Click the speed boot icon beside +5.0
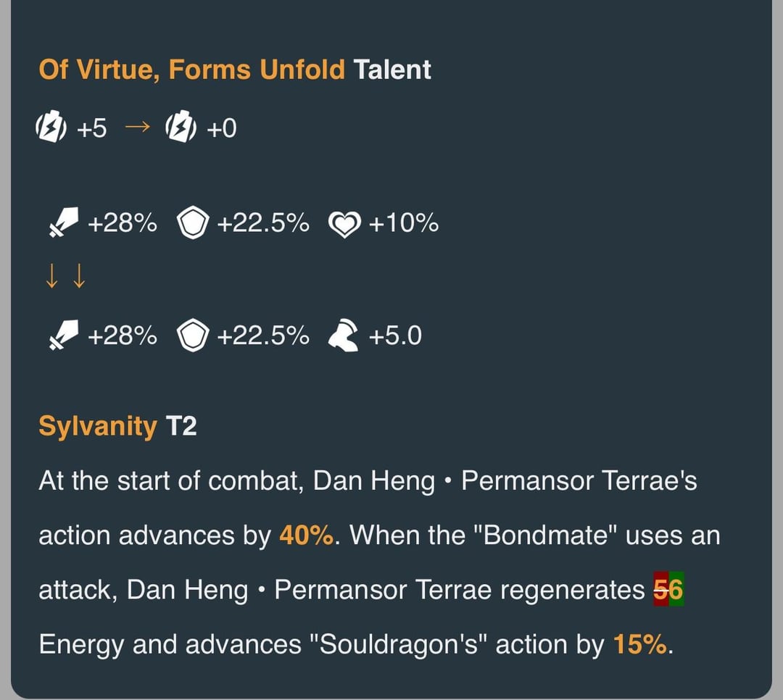The width and height of the screenshot is (783, 700). pyautogui.click(x=344, y=336)
